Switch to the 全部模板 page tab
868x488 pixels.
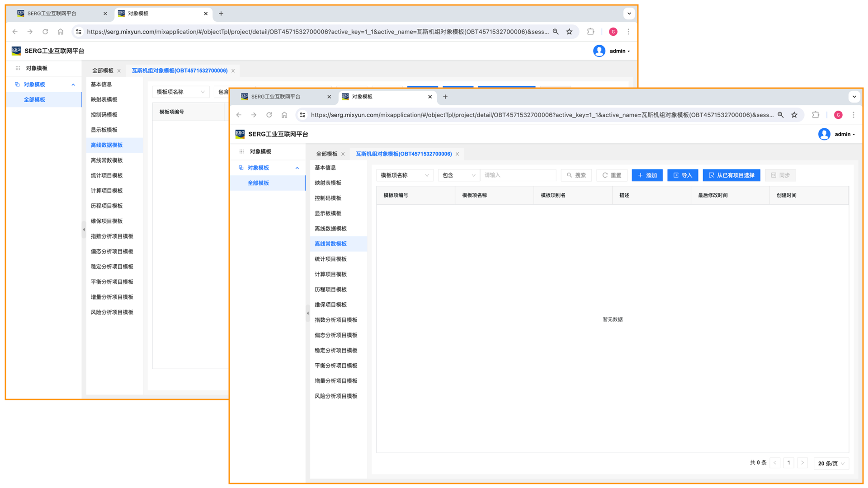(x=326, y=154)
